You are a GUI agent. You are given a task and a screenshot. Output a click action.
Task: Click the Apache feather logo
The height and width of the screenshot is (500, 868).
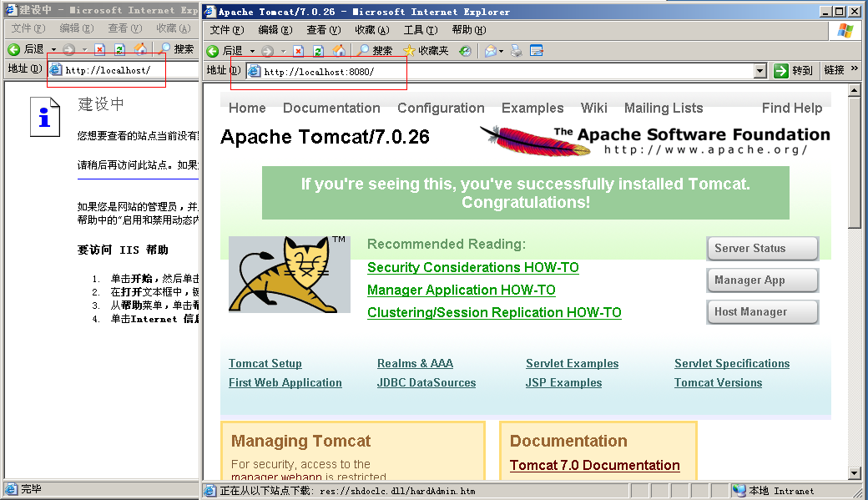[535, 140]
